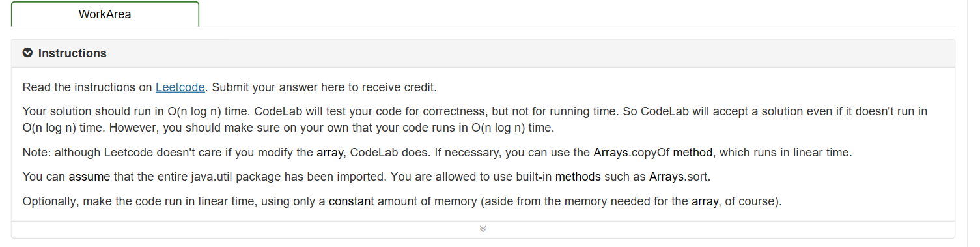Click empty Instructions header bar area
This screenshot has width=980, height=247.
click(x=521, y=53)
